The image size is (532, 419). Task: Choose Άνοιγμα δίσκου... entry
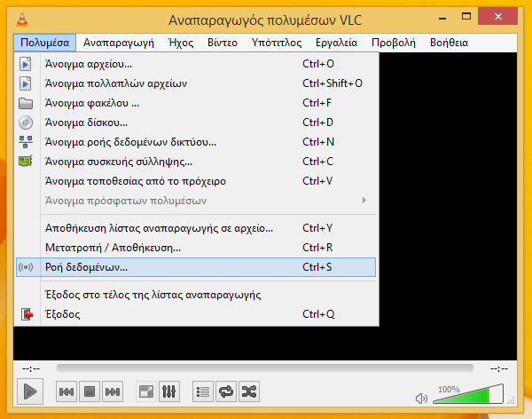pos(196,123)
